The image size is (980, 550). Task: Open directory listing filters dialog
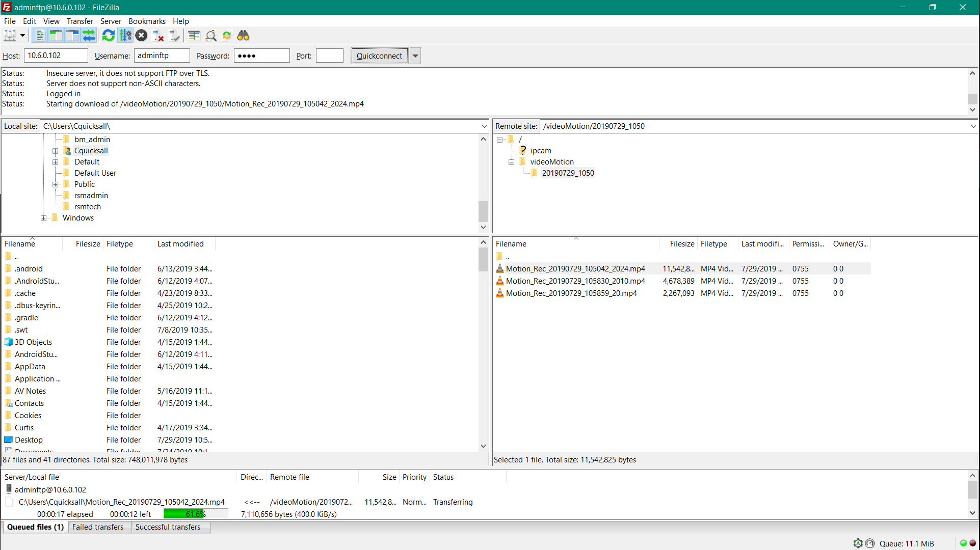click(x=194, y=36)
